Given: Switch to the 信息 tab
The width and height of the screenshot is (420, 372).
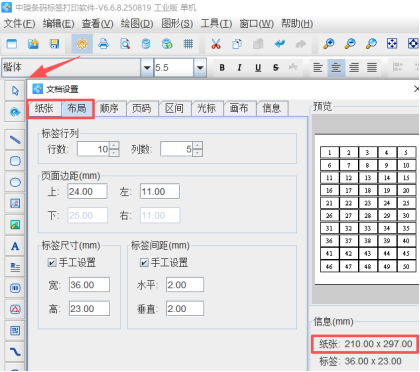Looking at the screenshot, I should pyautogui.click(x=272, y=108).
